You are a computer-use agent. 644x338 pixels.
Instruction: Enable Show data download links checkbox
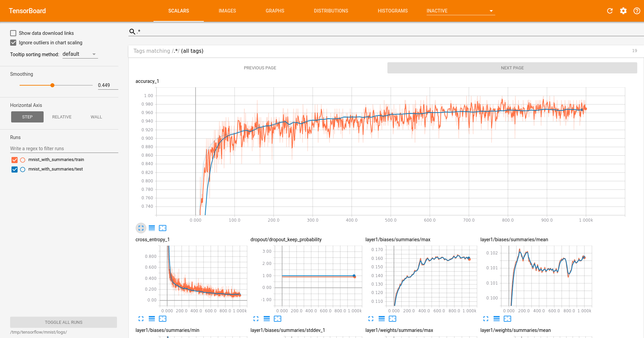13,33
